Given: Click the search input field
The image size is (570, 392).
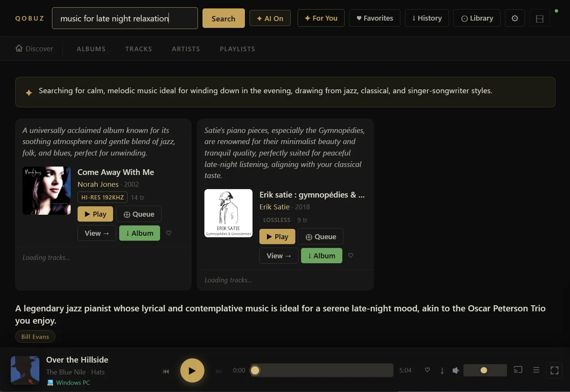Looking at the screenshot, I should click(125, 18).
